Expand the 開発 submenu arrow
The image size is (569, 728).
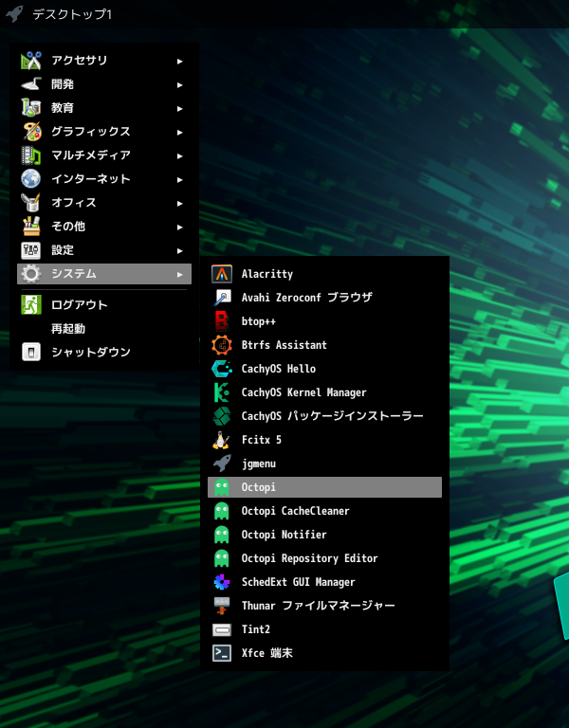click(x=180, y=84)
